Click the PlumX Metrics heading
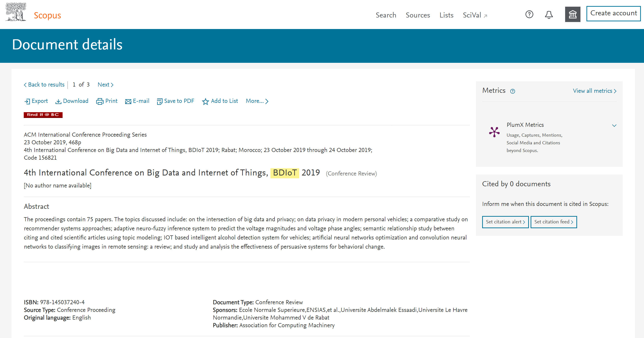 tap(525, 125)
